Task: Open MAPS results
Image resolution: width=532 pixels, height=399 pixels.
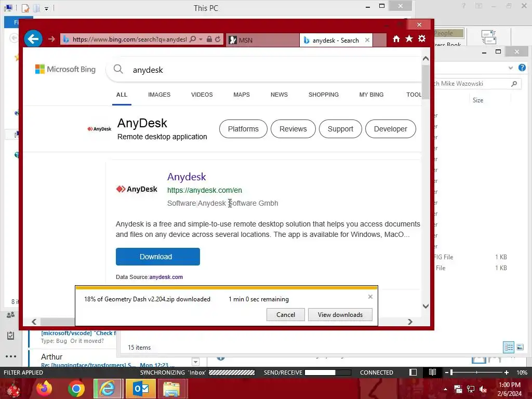Action: coord(242,95)
